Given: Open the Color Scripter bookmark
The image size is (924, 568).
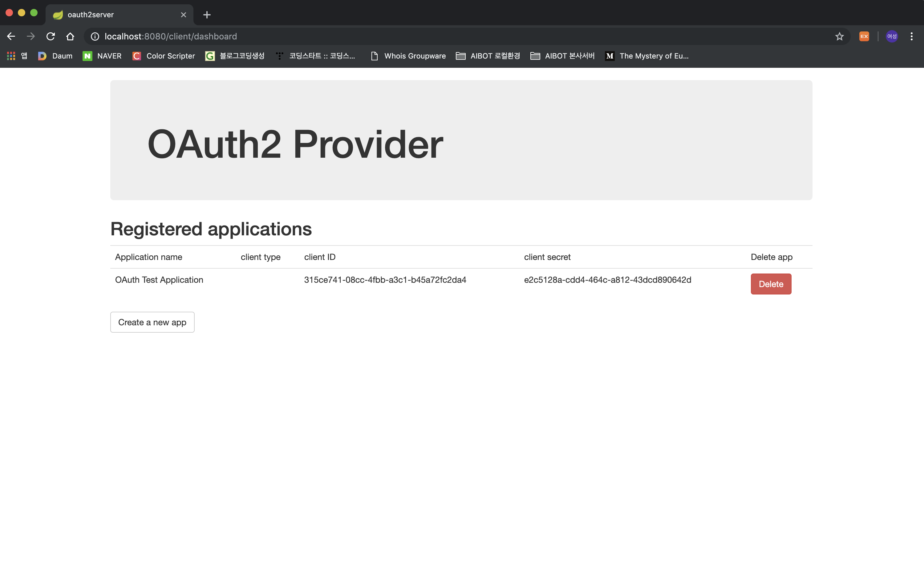Looking at the screenshot, I should 163,56.
